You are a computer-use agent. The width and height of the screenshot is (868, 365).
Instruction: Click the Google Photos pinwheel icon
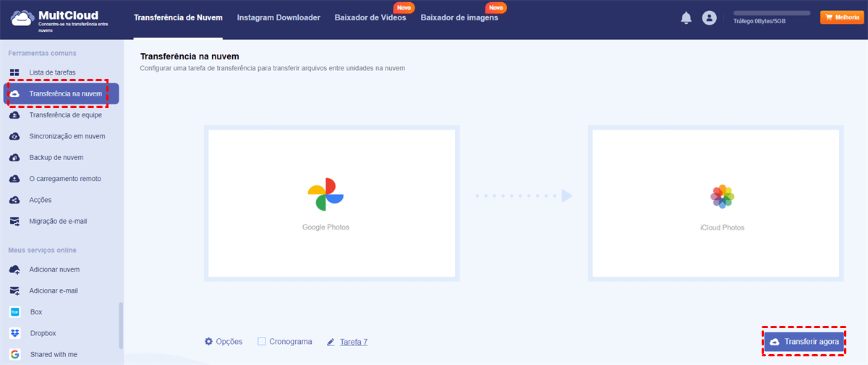[325, 196]
